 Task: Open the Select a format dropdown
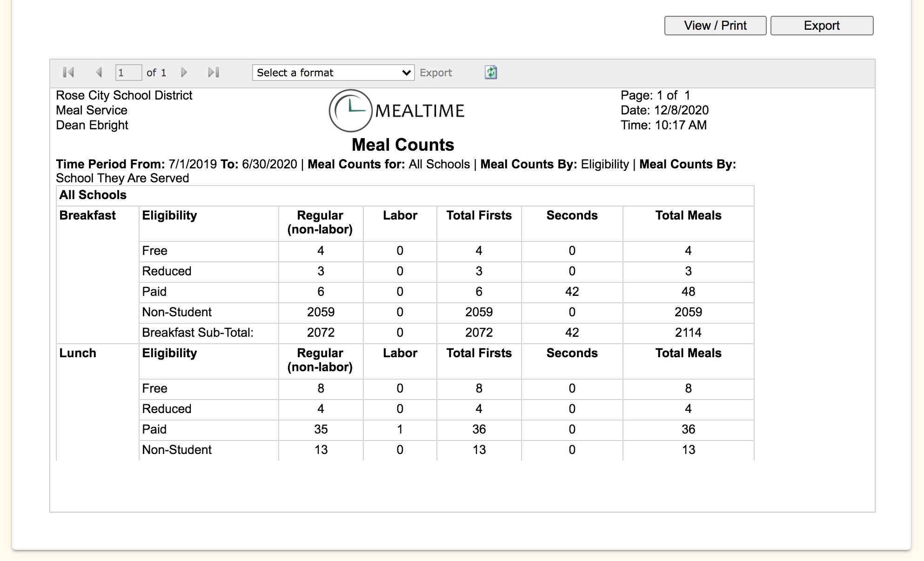click(x=333, y=73)
